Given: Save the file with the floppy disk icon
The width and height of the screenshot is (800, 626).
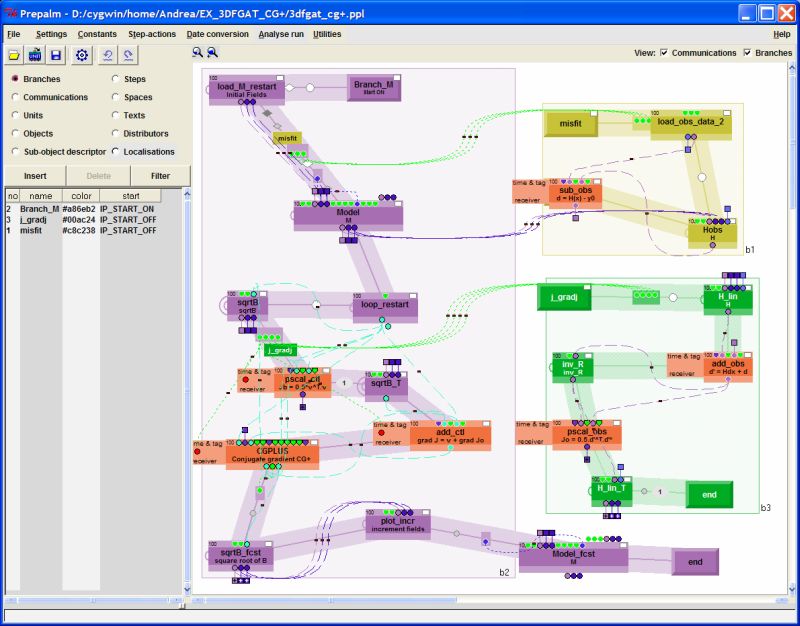Looking at the screenshot, I should click(56, 55).
